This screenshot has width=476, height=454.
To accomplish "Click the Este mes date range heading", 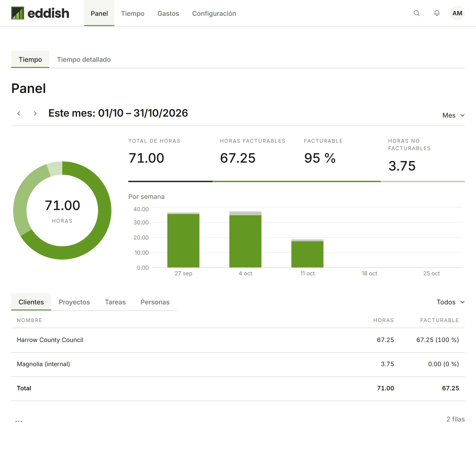I will pyautogui.click(x=118, y=113).
